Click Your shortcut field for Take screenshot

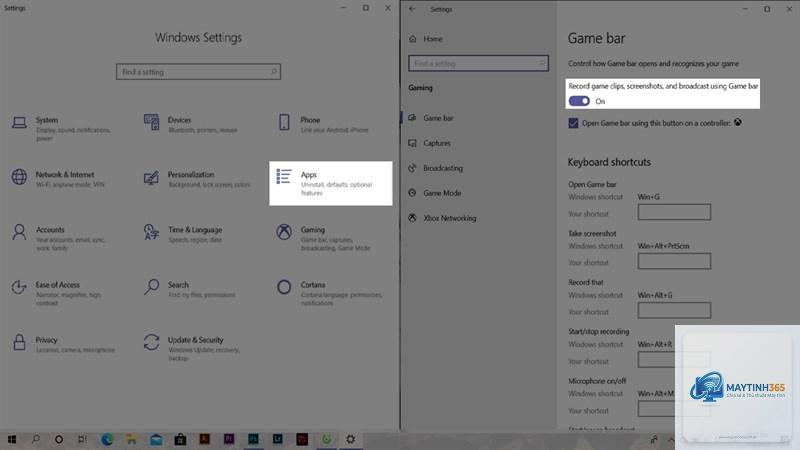(674, 261)
